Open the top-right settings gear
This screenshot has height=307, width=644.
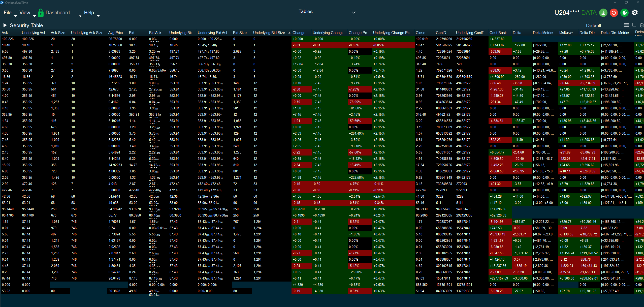coord(635,13)
